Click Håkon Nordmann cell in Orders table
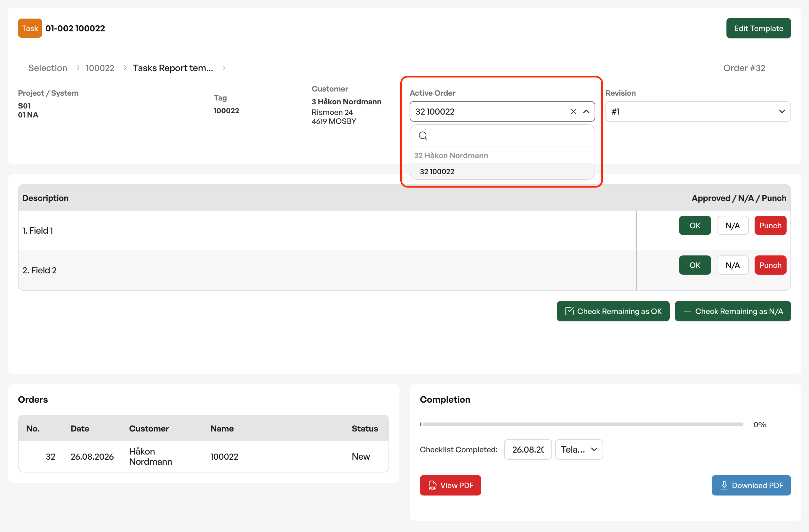Viewport: 809px width, 532px height. pyautogui.click(x=151, y=456)
